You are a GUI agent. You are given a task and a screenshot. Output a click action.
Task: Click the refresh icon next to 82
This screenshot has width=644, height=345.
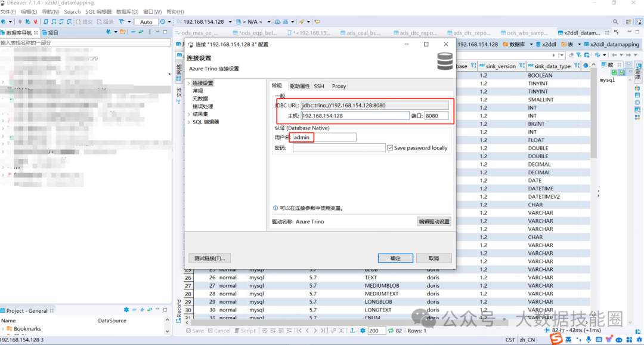[x=391, y=331]
